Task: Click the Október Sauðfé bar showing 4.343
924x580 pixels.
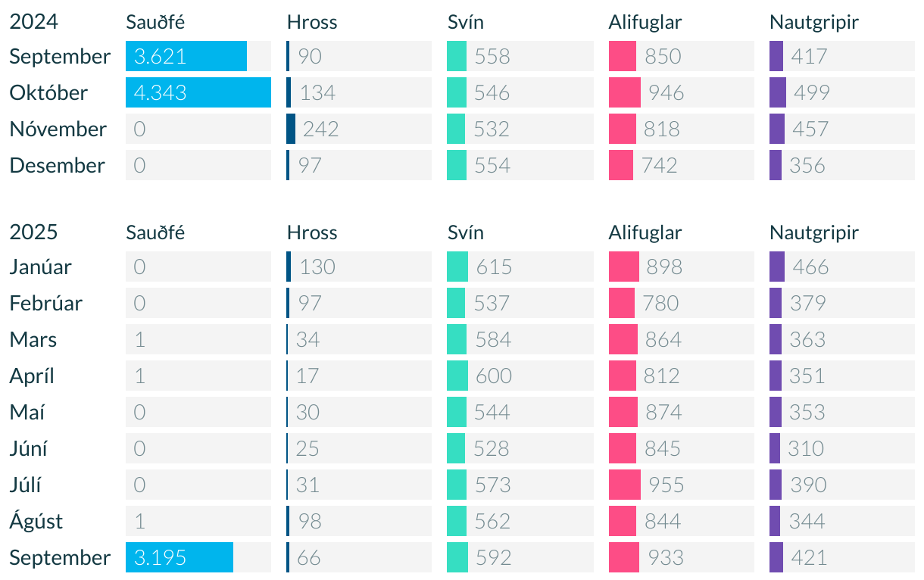Action: (x=198, y=92)
